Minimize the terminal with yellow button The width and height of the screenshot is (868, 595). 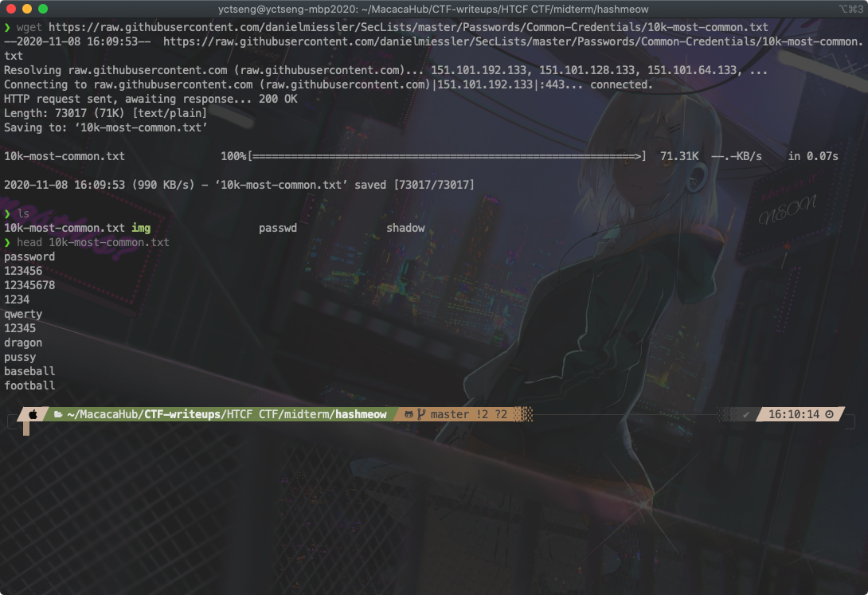26,9
